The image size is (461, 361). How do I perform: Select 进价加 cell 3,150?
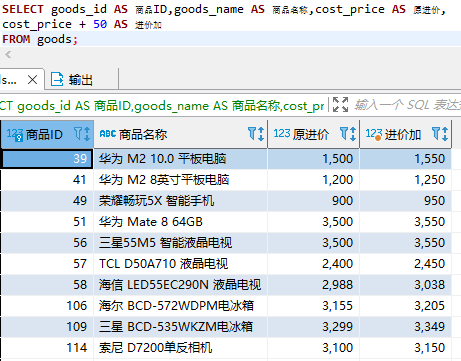coord(405,348)
